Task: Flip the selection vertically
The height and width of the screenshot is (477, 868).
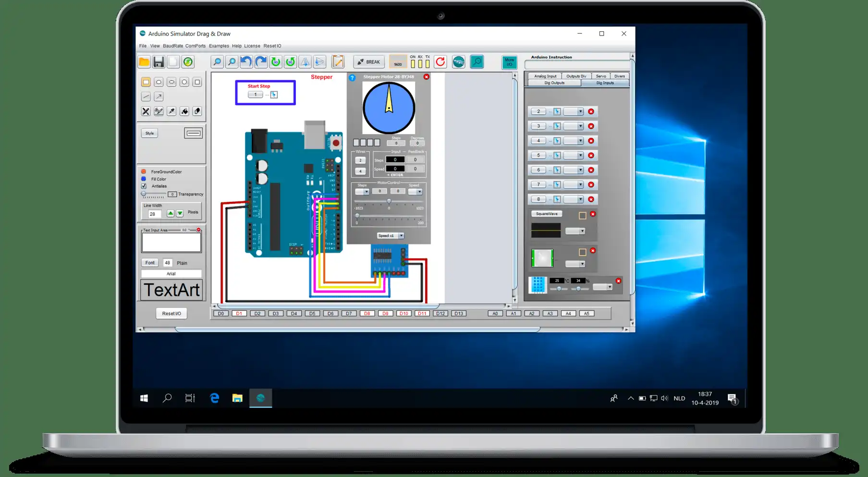Action: click(x=319, y=62)
